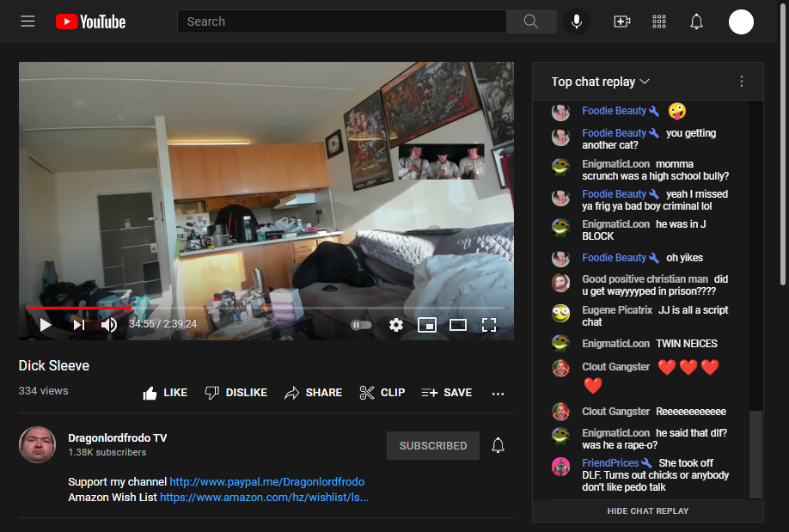Click the search magnifier button
Screen dimensions: 789x532
tap(531, 21)
